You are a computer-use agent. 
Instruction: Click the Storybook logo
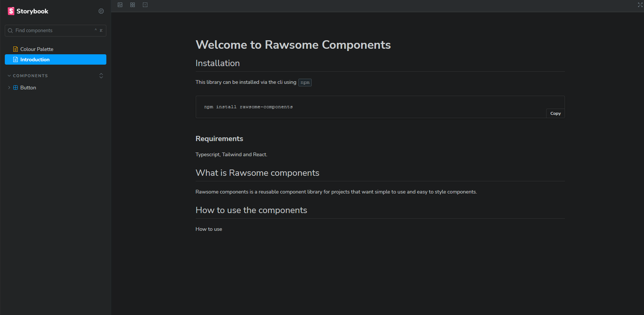click(28, 11)
